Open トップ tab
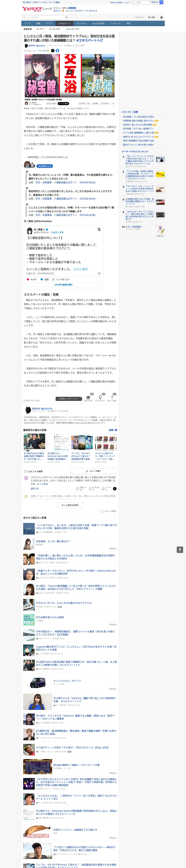Viewport: 186px width, 868px height. pyautogui.click(x=27, y=24)
